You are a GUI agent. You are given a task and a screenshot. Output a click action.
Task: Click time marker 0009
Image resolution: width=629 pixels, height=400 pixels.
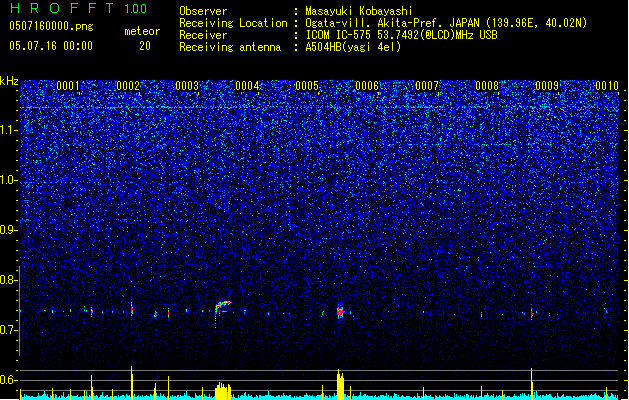pyautogui.click(x=547, y=85)
